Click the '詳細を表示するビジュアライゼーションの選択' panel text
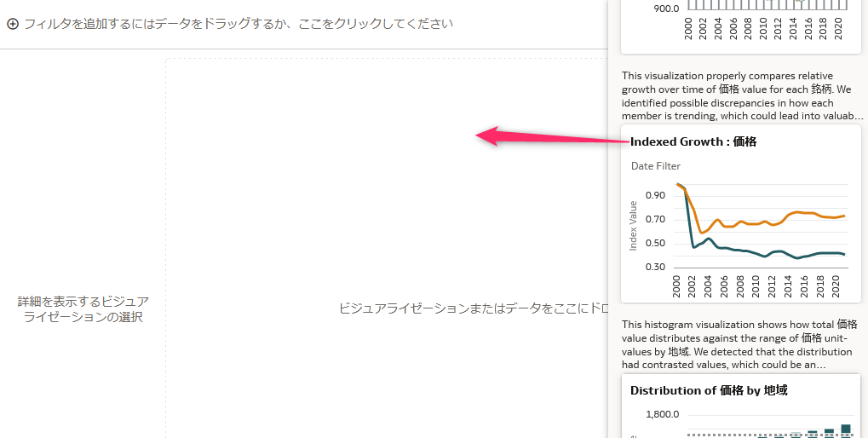This screenshot has height=438, width=868. 83,309
